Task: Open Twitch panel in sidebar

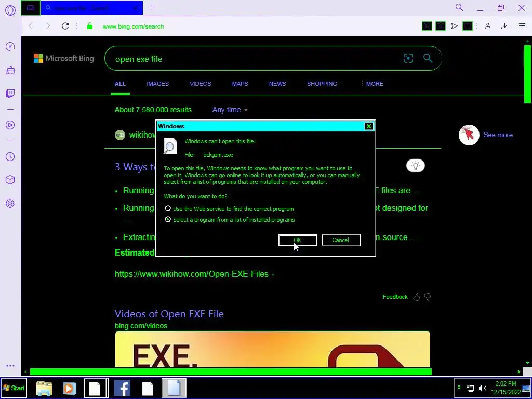Action: (10, 94)
